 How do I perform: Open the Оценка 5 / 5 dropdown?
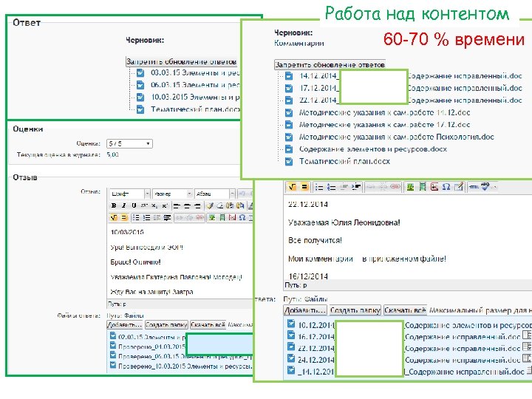tap(129, 143)
